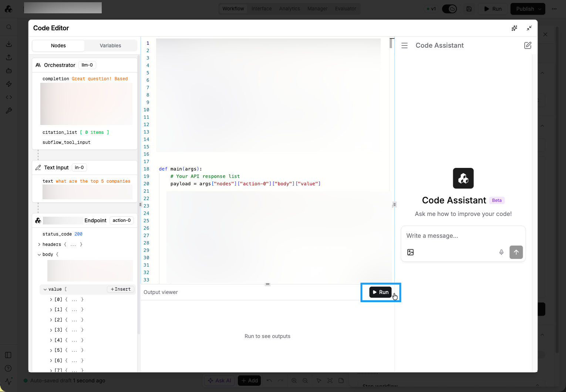Image resolution: width=566 pixels, height=392 pixels.
Task: Switch to the Variables tab
Action: click(x=110, y=45)
